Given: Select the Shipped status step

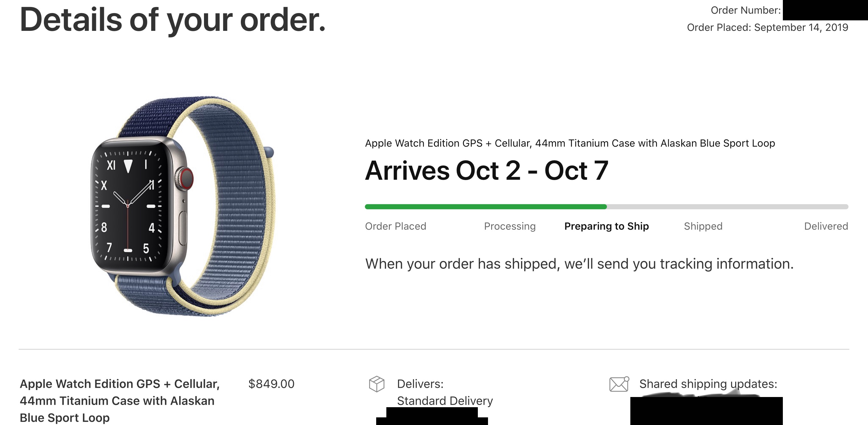Looking at the screenshot, I should coord(703,226).
